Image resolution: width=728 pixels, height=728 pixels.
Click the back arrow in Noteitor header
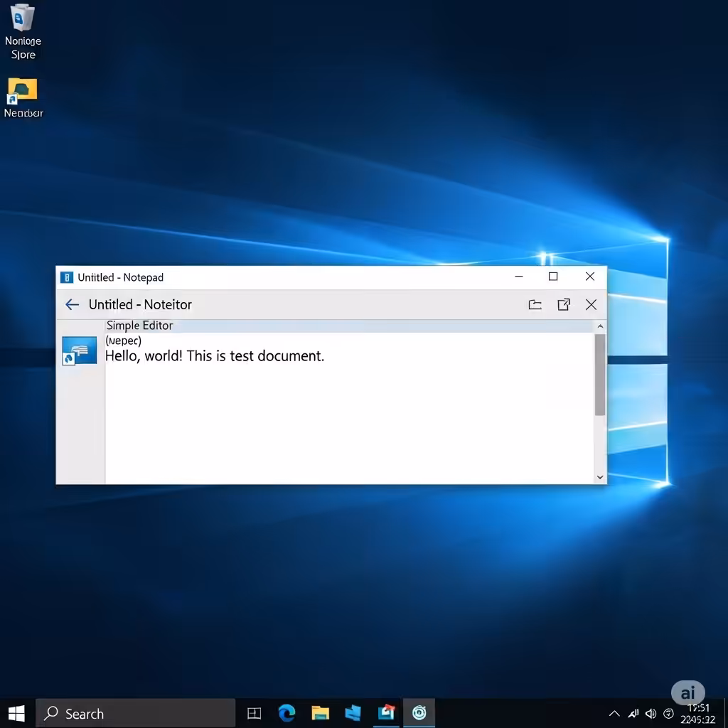(72, 304)
